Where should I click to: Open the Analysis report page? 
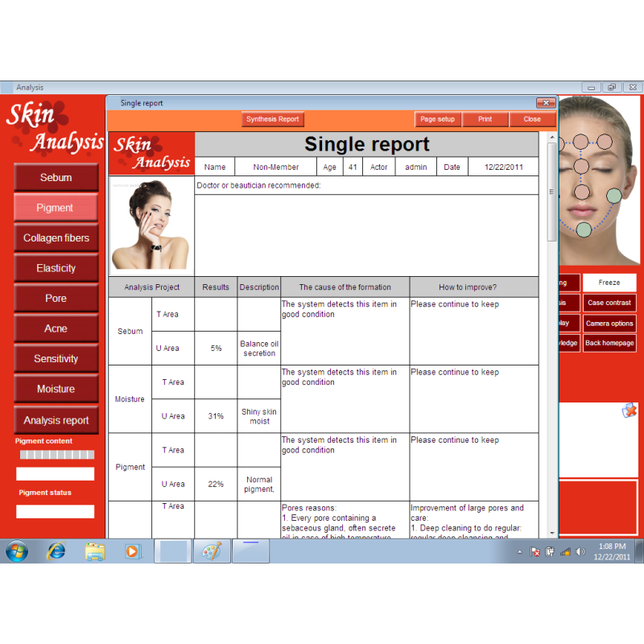56,420
